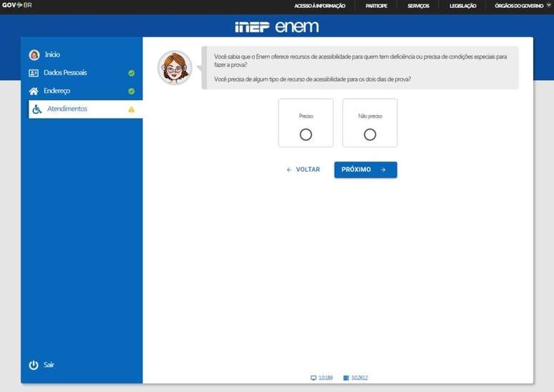Click the footer version number next to the server icon
This screenshot has height=392, width=554.
pyautogui.click(x=360, y=378)
